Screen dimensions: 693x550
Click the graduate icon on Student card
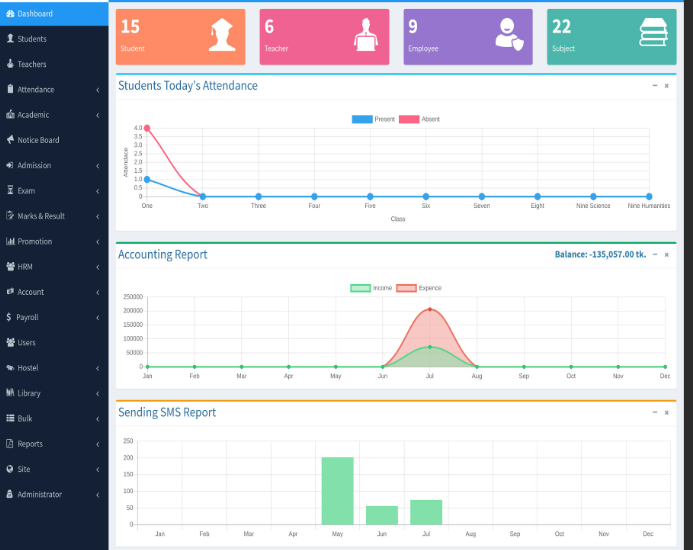220,35
